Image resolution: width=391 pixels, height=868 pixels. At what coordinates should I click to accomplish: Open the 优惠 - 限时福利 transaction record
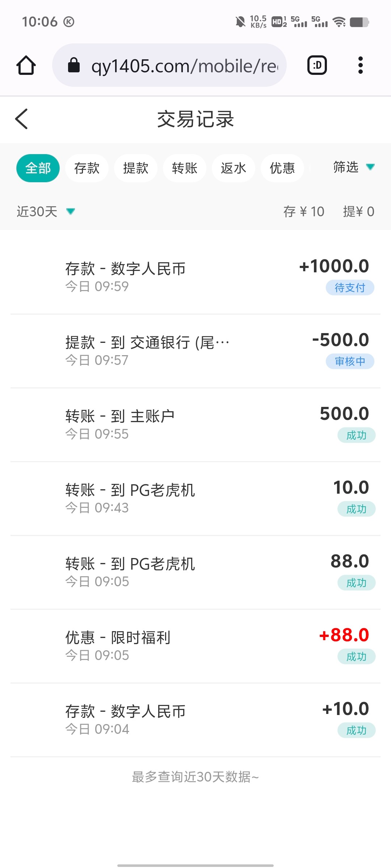(195, 646)
